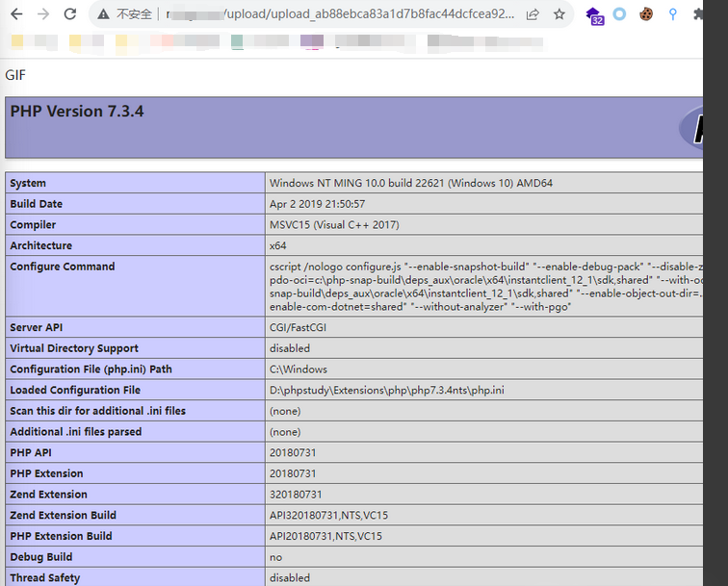
Task: Select 'disabled' in Virtual Directory Support row
Action: pos(290,348)
